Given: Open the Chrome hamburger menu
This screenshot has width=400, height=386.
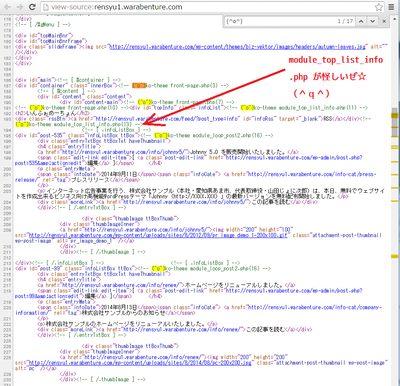Looking at the screenshot, I should pyautogui.click(x=392, y=7).
